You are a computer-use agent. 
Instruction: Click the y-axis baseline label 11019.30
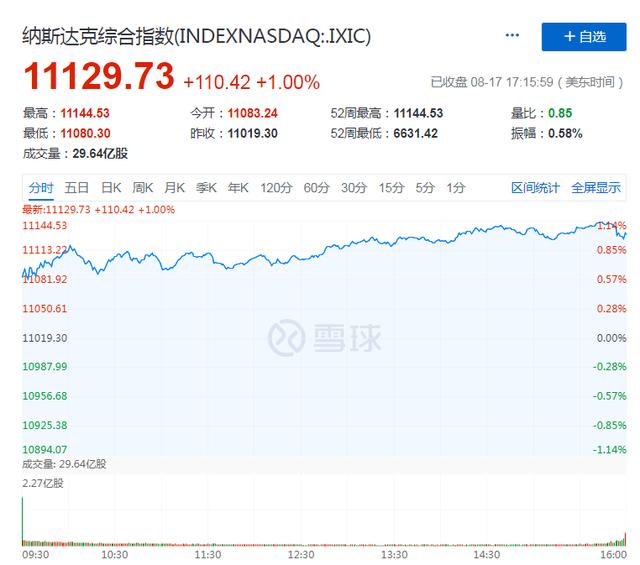pyautogui.click(x=44, y=338)
